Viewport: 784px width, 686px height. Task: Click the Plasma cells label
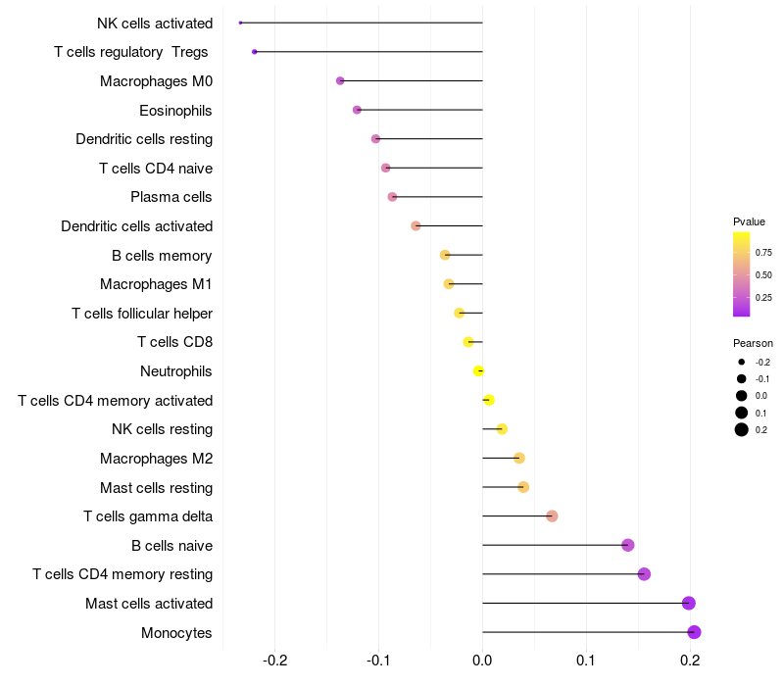pos(171,197)
